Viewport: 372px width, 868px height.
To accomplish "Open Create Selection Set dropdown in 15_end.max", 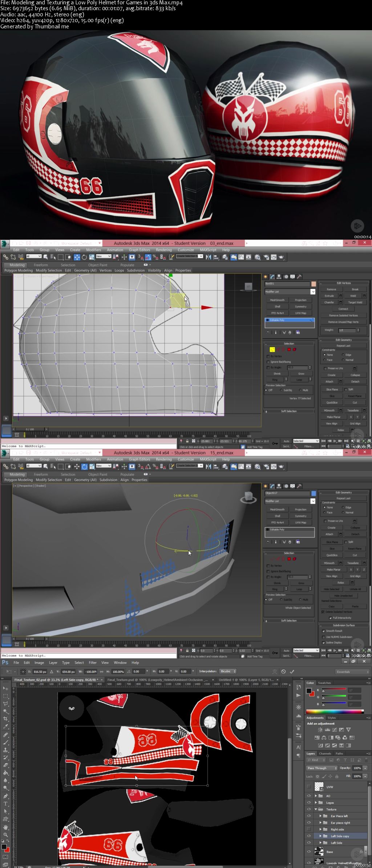I will tap(189, 466).
